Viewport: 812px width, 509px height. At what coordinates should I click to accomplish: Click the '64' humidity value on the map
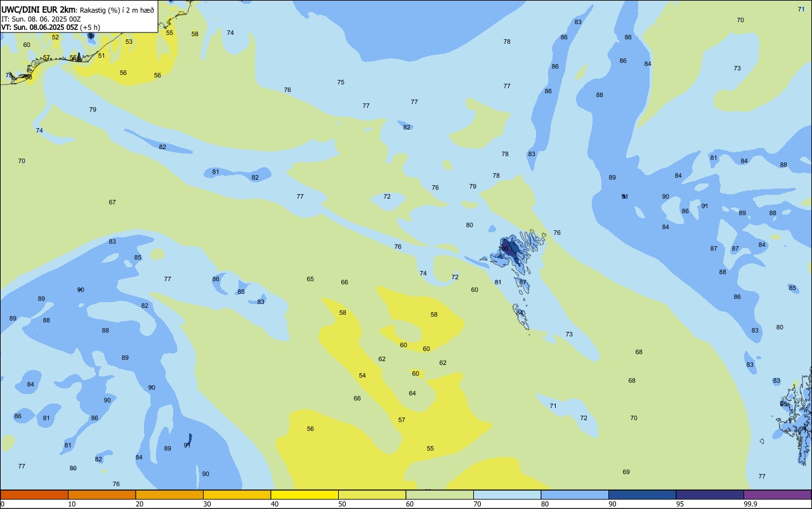[412, 393]
